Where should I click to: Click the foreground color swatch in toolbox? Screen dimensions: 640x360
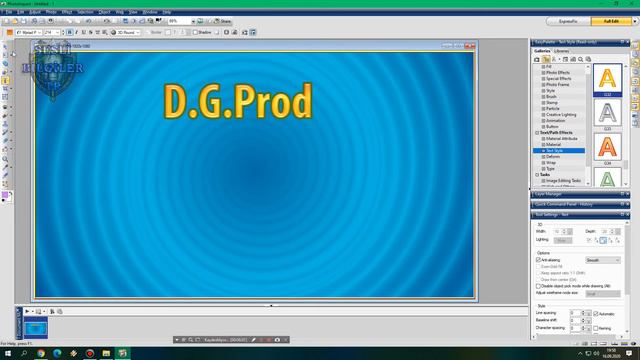pos(5,195)
